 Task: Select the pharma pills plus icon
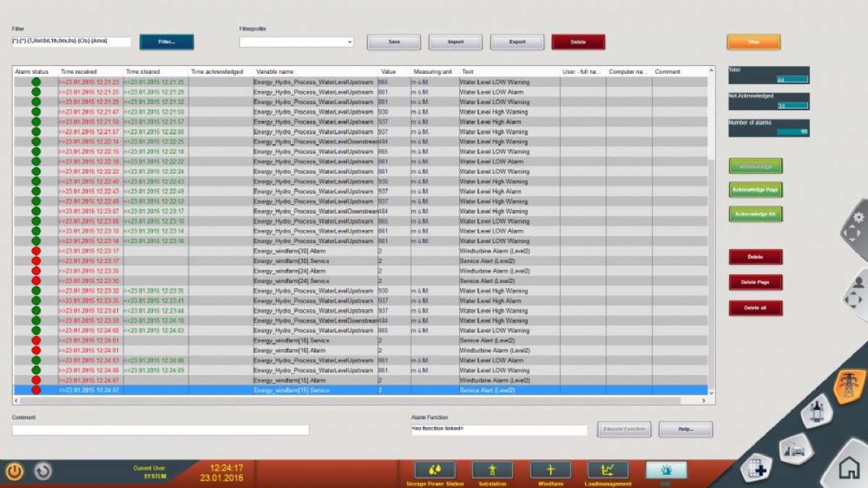[x=757, y=469]
